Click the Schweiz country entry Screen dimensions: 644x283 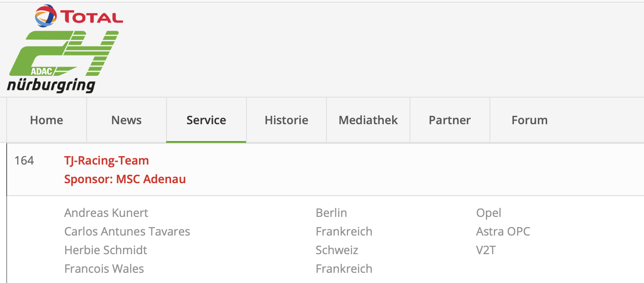tap(337, 250)
